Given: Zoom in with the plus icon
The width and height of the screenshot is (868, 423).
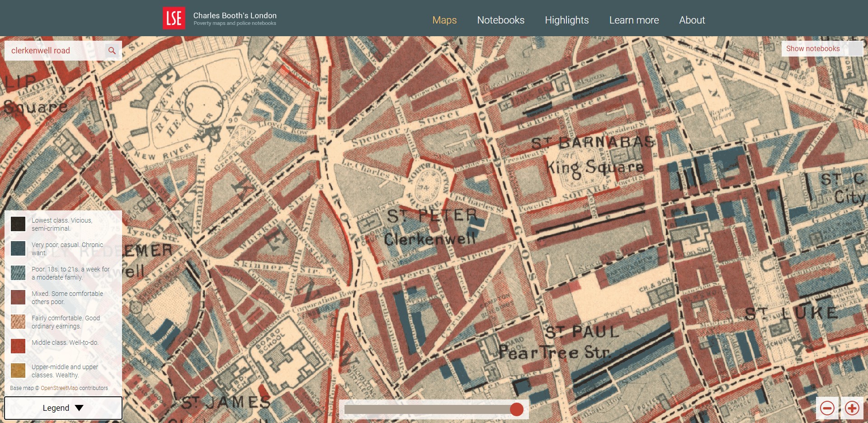Looking at the screenshot, I should 852,408.
